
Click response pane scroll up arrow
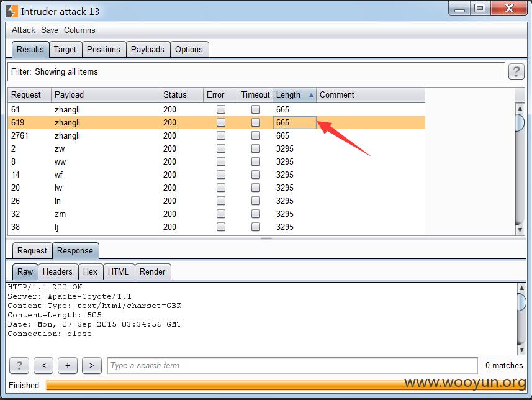click(521, 288)
